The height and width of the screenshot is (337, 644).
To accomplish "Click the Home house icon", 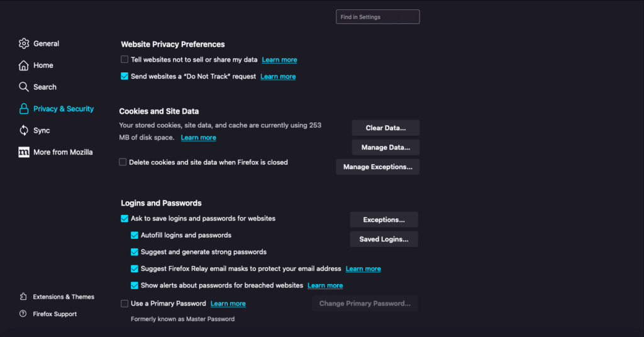I will [24, 65].
